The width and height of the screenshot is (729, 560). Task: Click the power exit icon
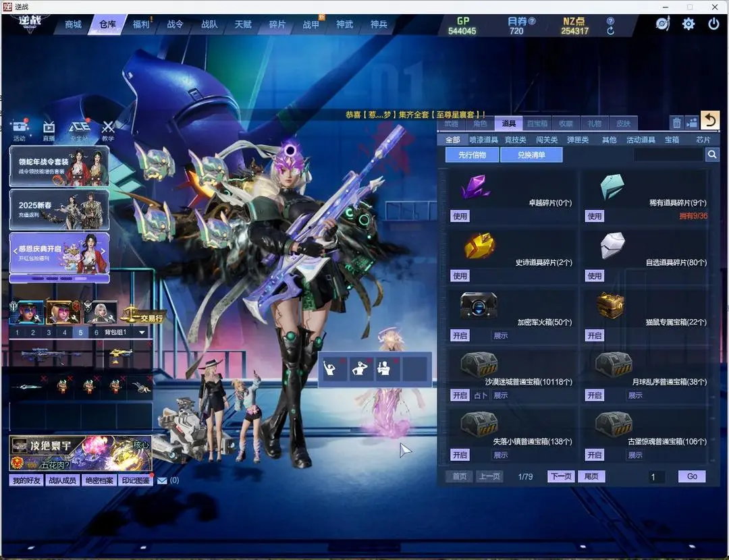713,24
